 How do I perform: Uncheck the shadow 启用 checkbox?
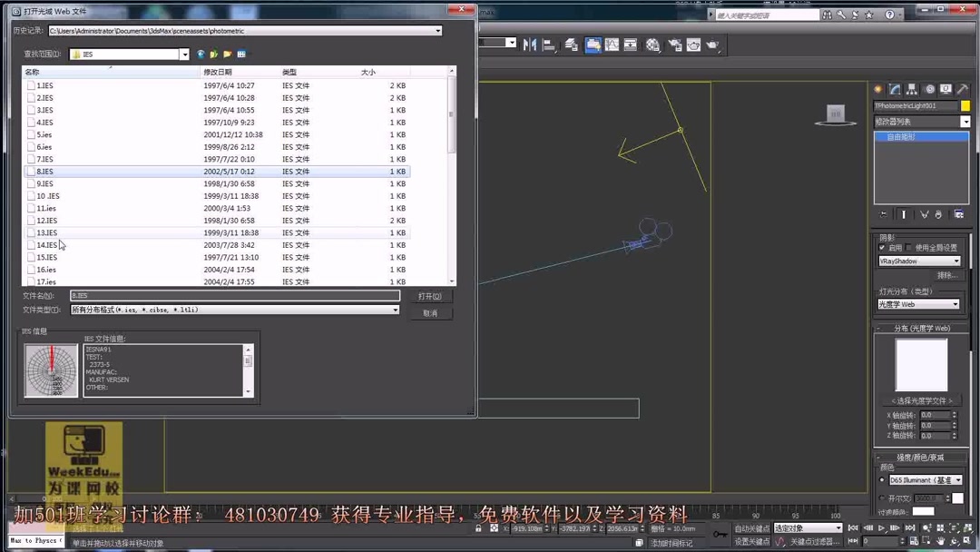[x=882, y=247]
